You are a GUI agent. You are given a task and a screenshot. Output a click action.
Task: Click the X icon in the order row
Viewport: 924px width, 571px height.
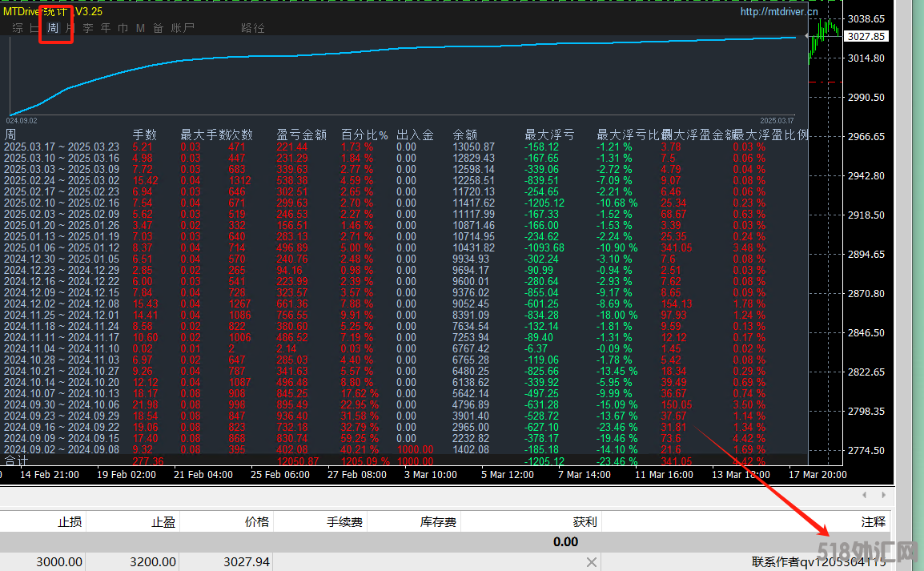click(592, 562)
